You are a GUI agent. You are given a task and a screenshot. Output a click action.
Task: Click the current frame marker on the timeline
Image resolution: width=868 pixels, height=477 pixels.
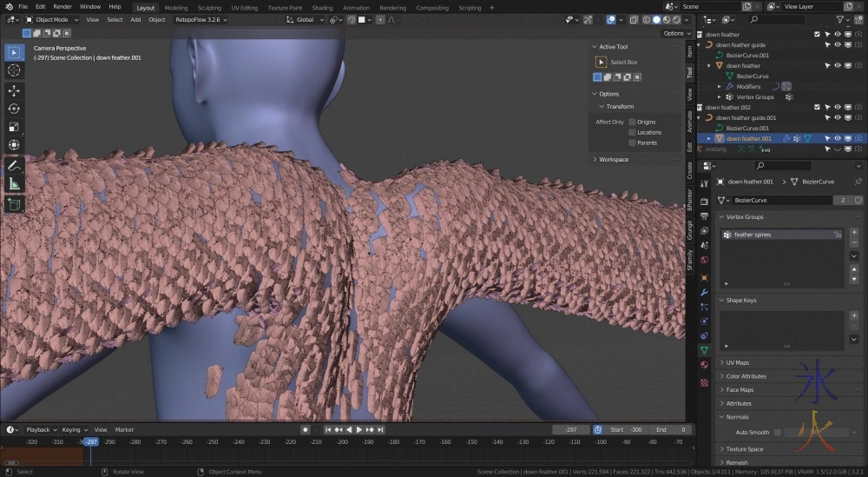pyautogui.click(x=89, y=441)
